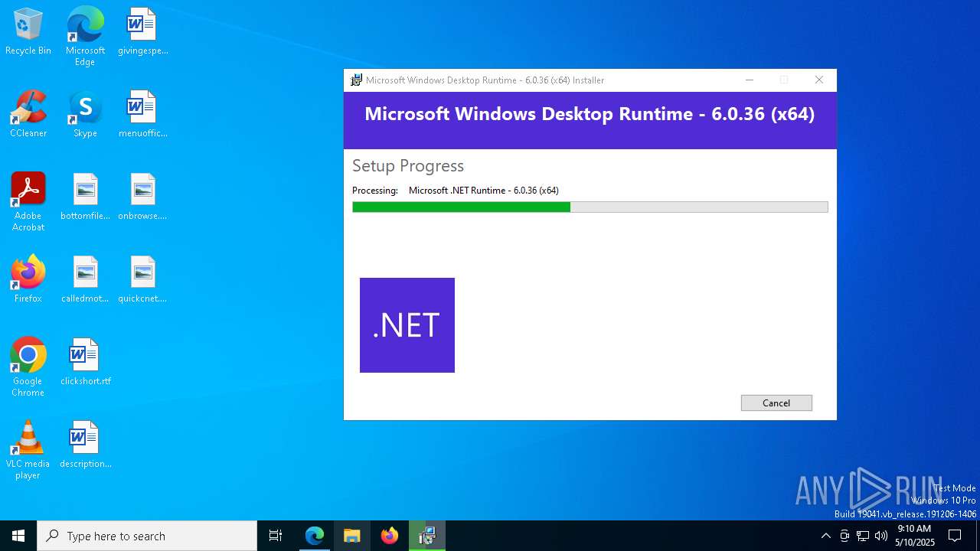The height and width of the screenshot is (551, 980).
Task: Select the givingespe Word document icon
Action: click(x=142, y=32)
